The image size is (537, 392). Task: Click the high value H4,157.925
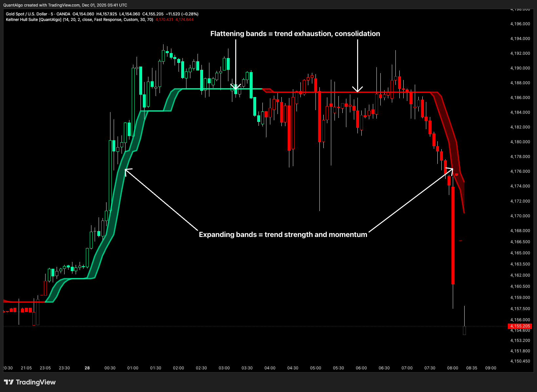pos(107,14)
